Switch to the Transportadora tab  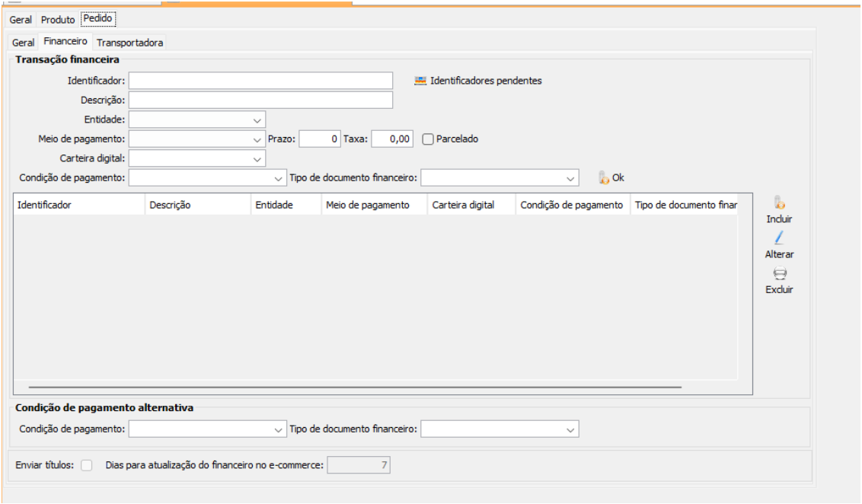pyautogui.click(x=129, y=43)
